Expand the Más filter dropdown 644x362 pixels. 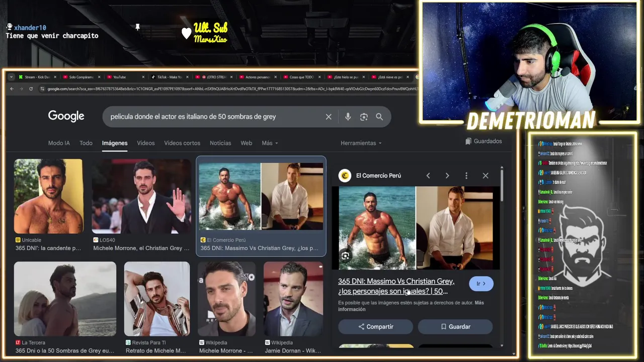(270, 143)
